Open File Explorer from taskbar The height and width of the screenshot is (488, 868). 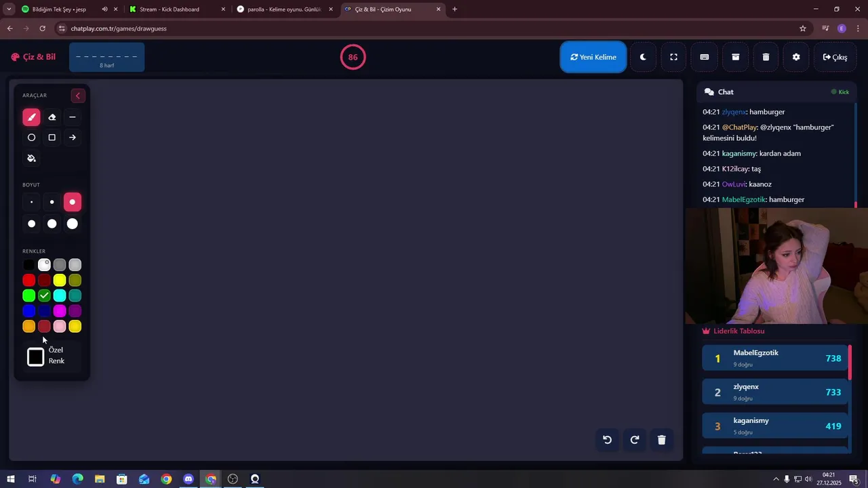click(100, 479)
